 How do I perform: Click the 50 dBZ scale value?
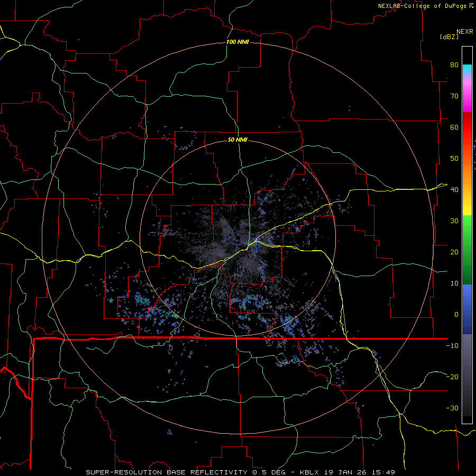tap(454, 159)
